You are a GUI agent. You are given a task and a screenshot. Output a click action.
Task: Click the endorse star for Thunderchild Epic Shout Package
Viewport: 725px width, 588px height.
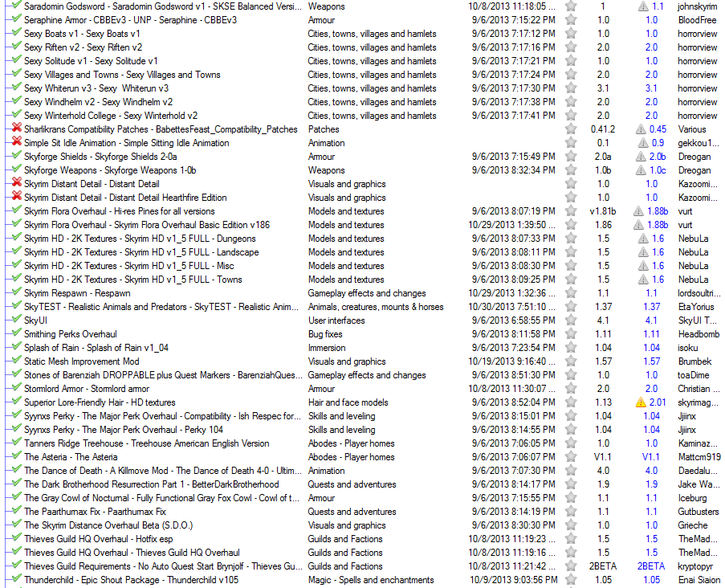point(571,580)
